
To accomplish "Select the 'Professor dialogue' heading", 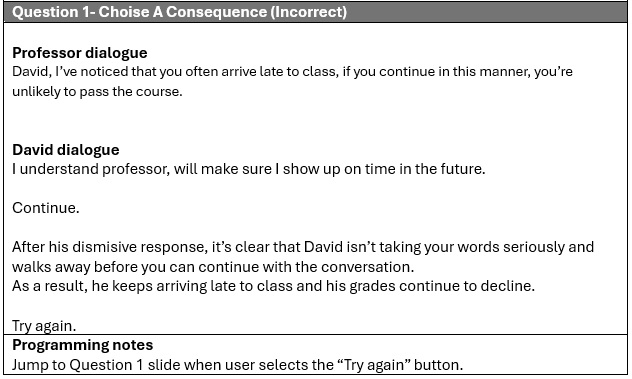I will (80, 53).
